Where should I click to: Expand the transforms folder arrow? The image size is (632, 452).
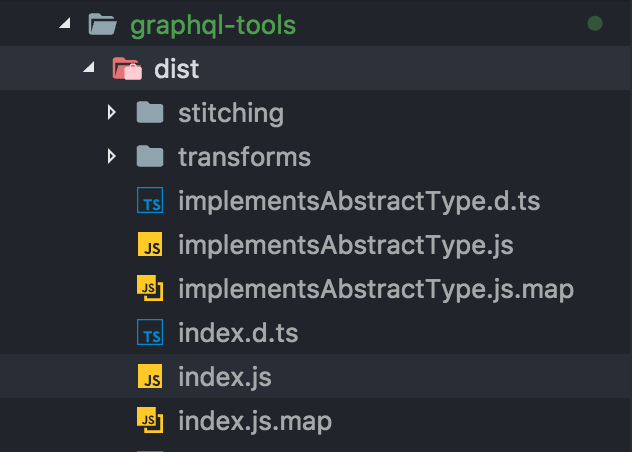112,156
